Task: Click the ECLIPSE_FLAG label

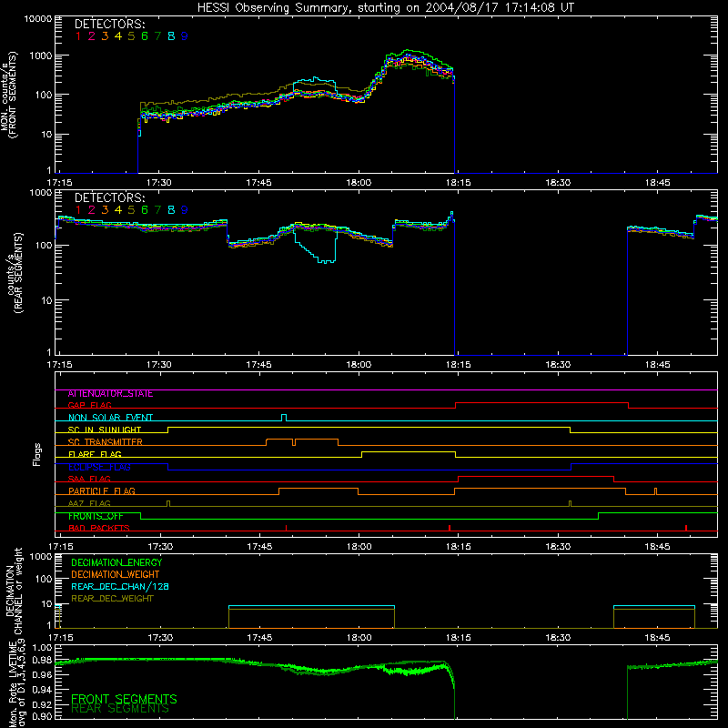Action: pyautogui.click(x=99, y=467)
